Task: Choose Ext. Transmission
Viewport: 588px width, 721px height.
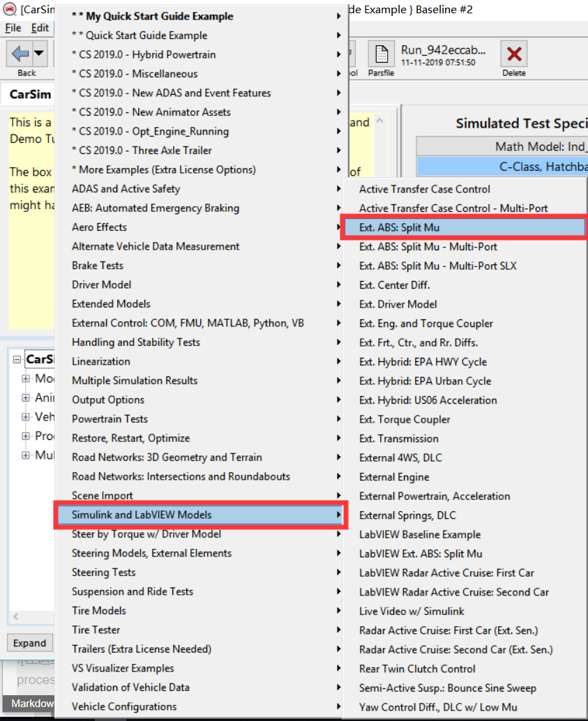Action: (466, 438)
